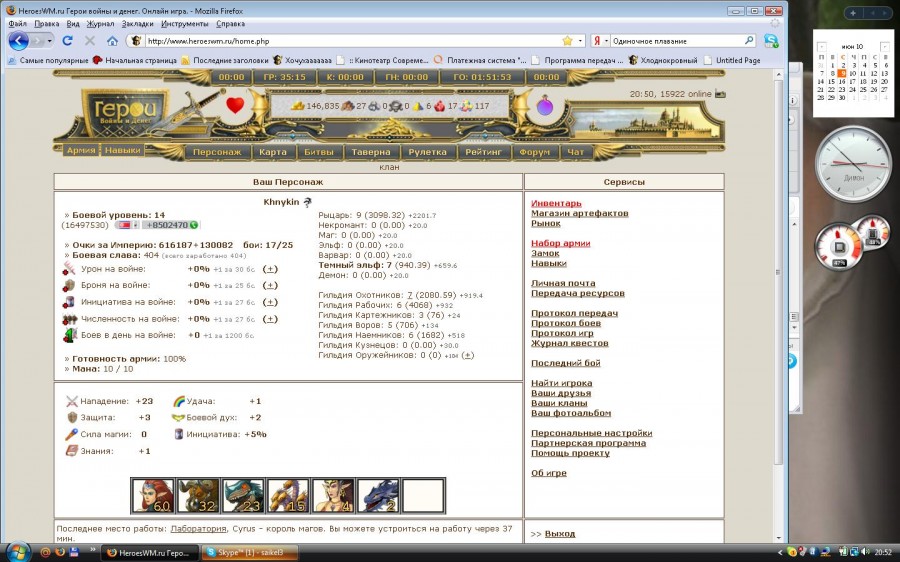Open the Магазин артефактов link

(x=580, y=213)
